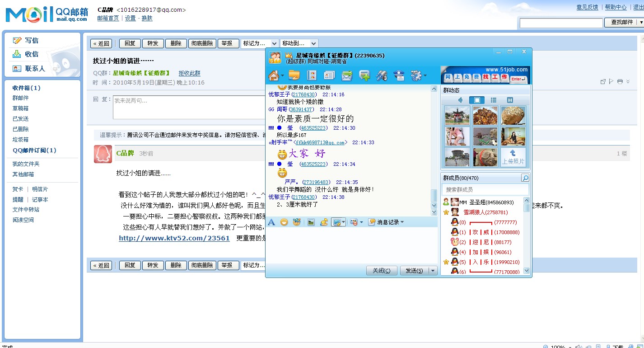644x348 pixels.
Task: Click the group avatar icon in chat title
Action: click(x=275, y=57)
